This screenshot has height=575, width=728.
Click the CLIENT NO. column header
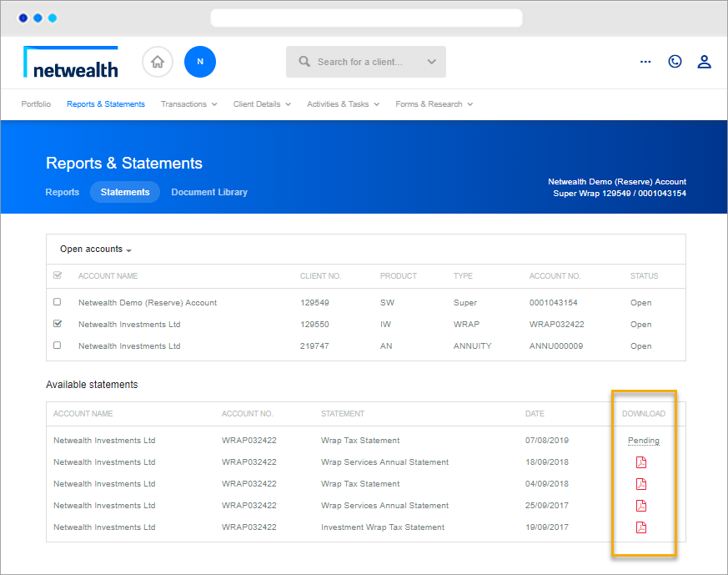point(320,276)
